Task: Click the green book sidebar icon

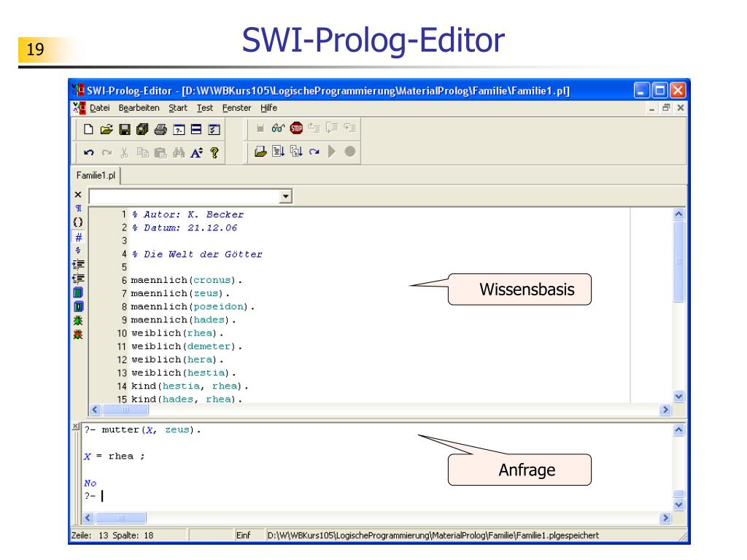Action: [x=78, y=292]
